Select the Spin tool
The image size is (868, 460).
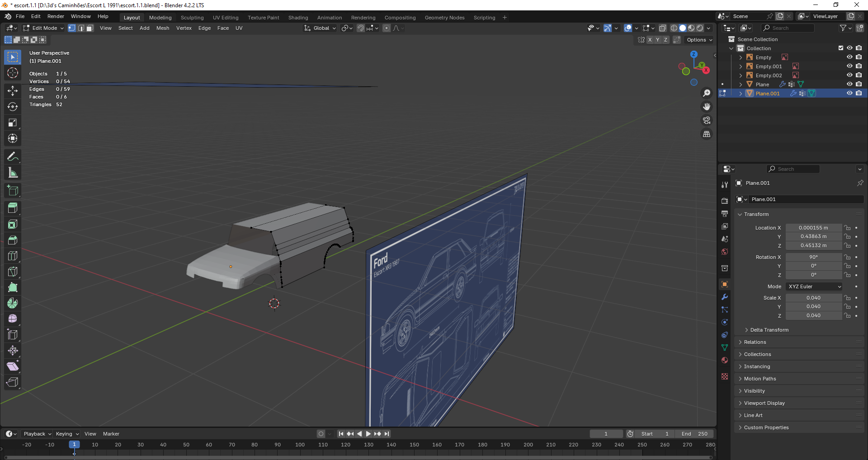click(13, 303)
